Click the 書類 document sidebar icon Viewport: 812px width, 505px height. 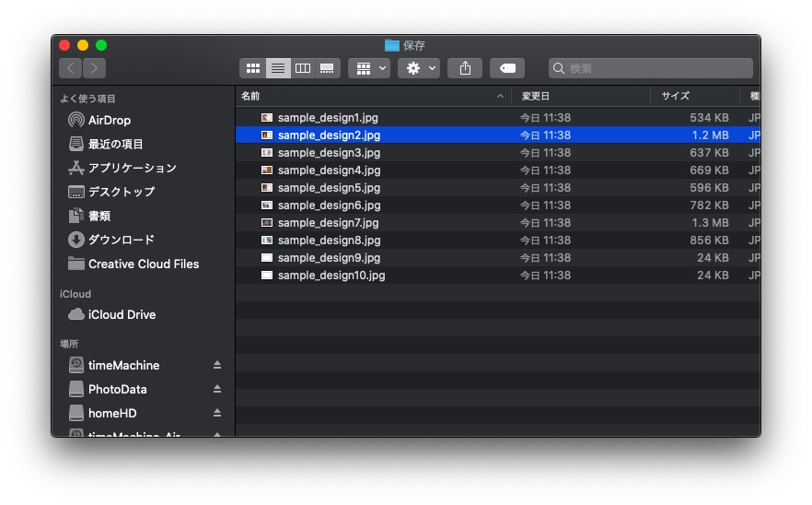(76, 215)
